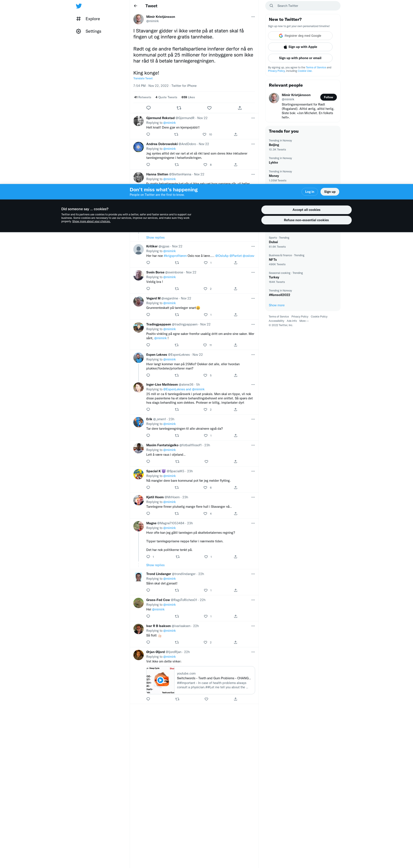Sign up with Apple
This screenshot has width=413, height=868.
[300, 47]
